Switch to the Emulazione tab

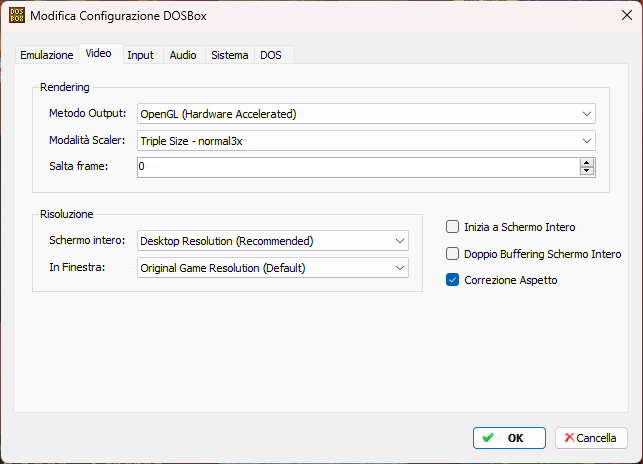(47, 55)
